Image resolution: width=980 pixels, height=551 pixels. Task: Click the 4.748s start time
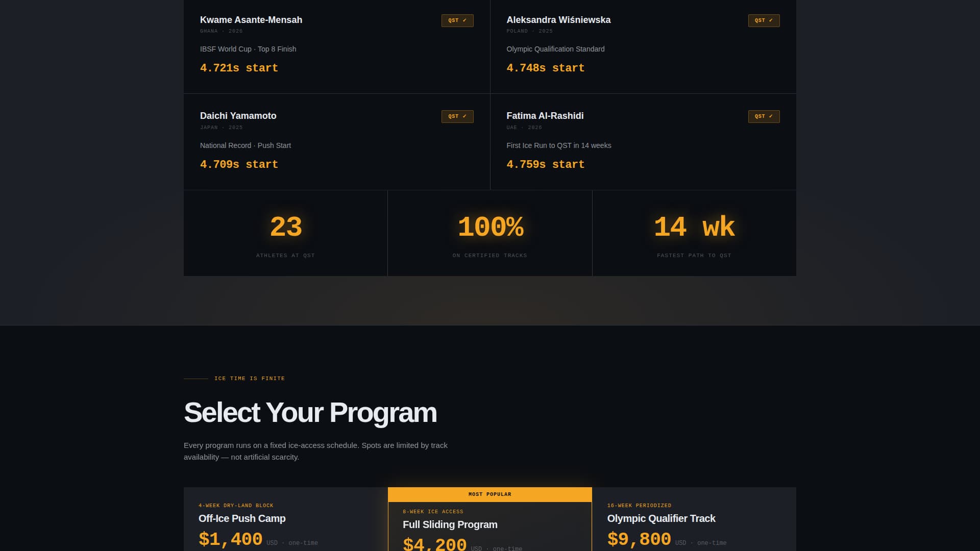tap(545, 68)
